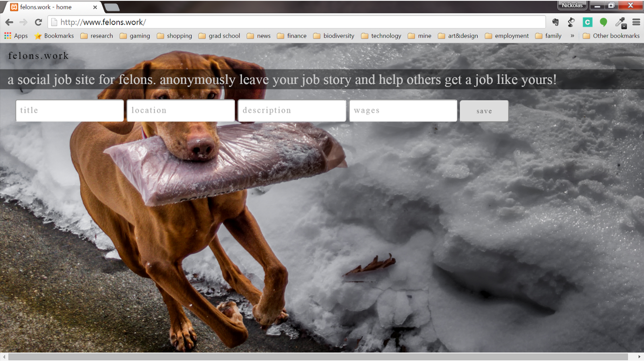Open Chrome hamburger menu
644x361 pixels.
click(636, 22)
